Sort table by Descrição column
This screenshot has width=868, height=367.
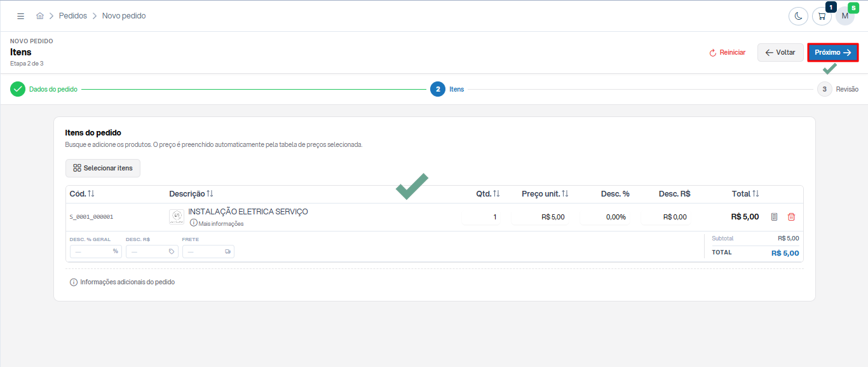(x=191, y=193)
